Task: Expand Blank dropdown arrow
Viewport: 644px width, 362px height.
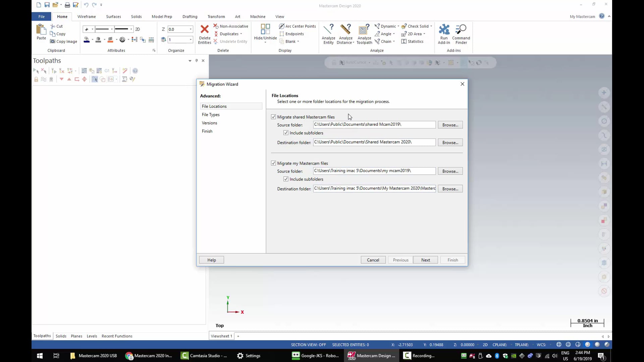Action: click(x=298, y=42)
